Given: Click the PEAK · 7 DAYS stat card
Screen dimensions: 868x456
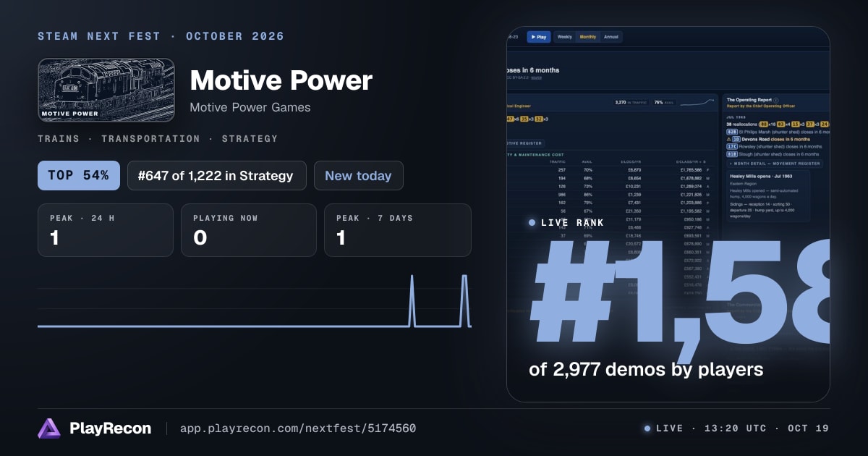Looking at the screenshot, I should coord(398,230).
